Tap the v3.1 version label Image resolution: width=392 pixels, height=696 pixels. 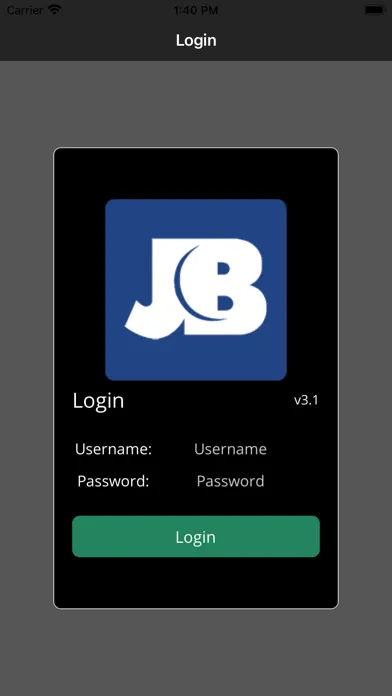pyautogui.click(x=306, y=400)
